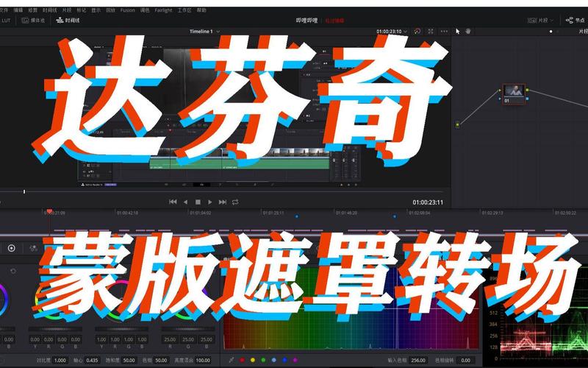Click the blue marker near 01:01:25:11

[297, 216]
